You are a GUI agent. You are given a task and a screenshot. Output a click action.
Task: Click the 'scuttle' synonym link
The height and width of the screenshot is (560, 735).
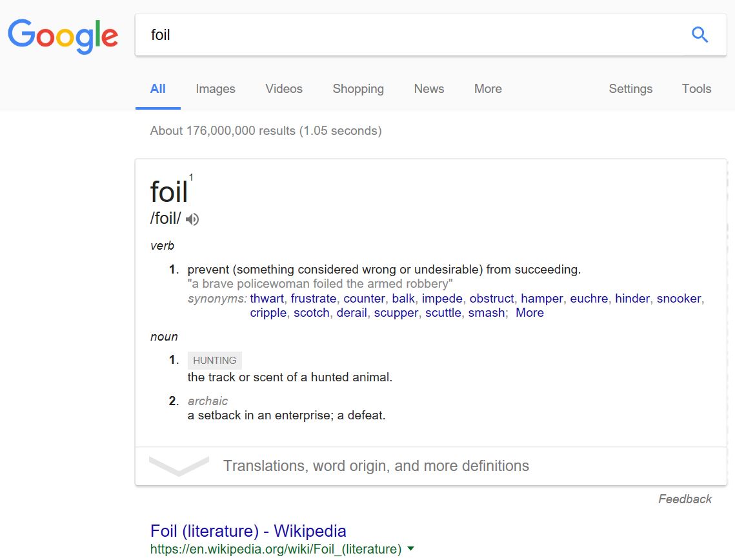[443, 312]
